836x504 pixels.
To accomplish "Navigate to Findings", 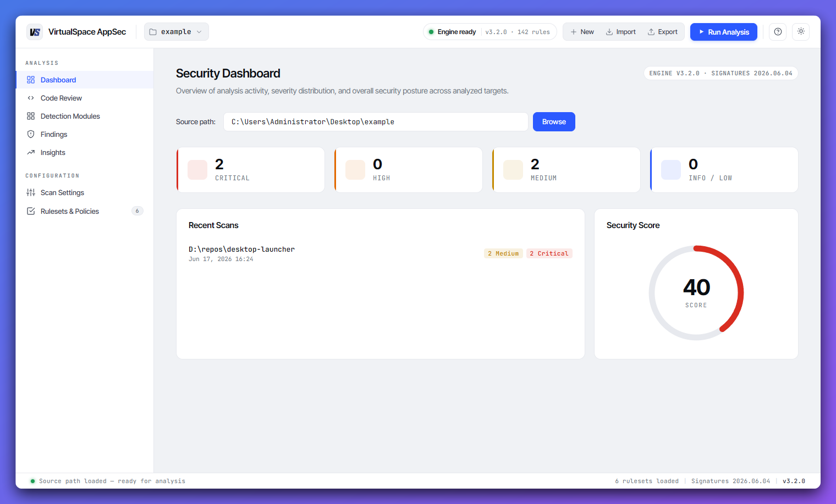I will coord(85,134).
